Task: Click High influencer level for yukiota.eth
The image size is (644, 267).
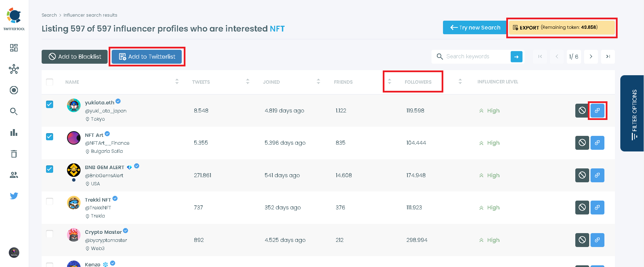Action: click(x=489, y=110)
